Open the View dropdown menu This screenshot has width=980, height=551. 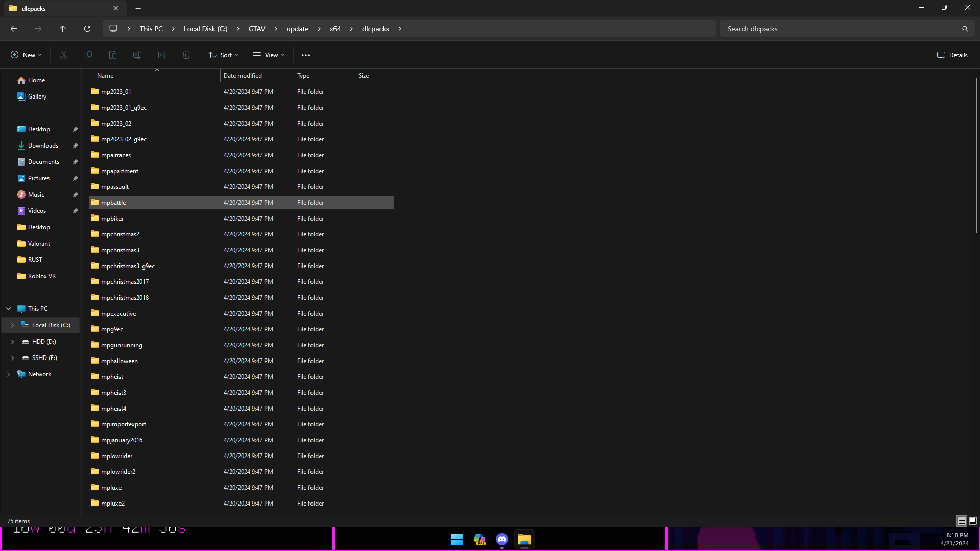pyautogui.click(x=269, y=55)
